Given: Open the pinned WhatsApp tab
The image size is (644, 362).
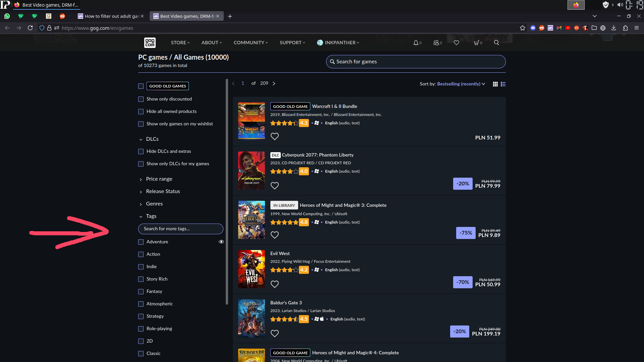Looking at the screenshot, I should pyautogui.click(x=7, y=16).
